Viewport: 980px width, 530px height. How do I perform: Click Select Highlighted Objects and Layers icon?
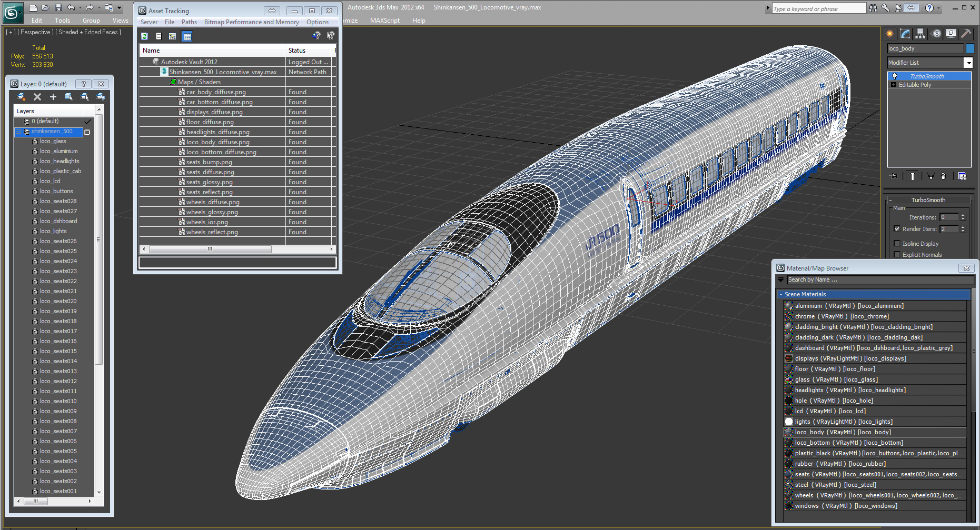(x=68, y=97)
